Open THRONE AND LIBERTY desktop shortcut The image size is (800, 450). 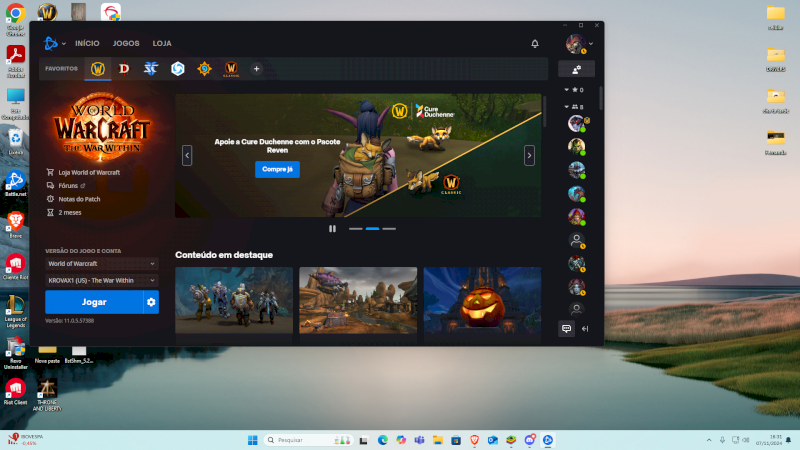[47, 395]
